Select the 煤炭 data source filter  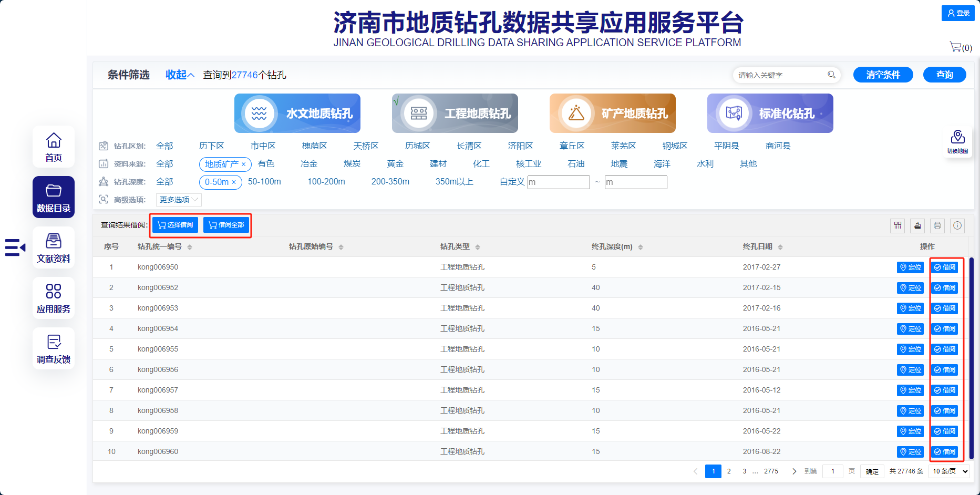pyautogui.click(x=351, y=163)
